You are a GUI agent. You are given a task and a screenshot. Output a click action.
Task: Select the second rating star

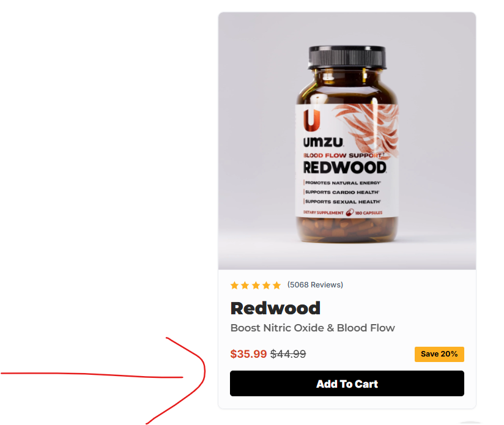tap(245, 285)
